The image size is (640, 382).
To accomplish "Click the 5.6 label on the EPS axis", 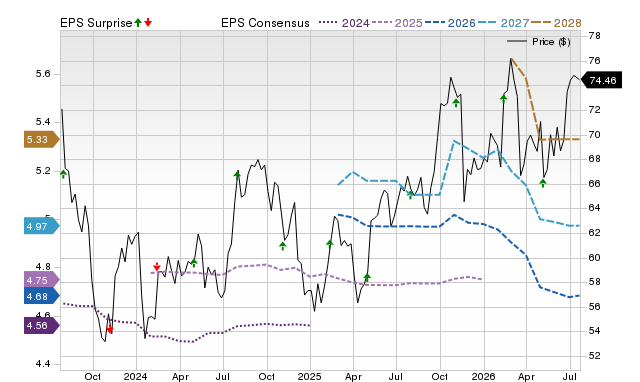I will (43, 74).
